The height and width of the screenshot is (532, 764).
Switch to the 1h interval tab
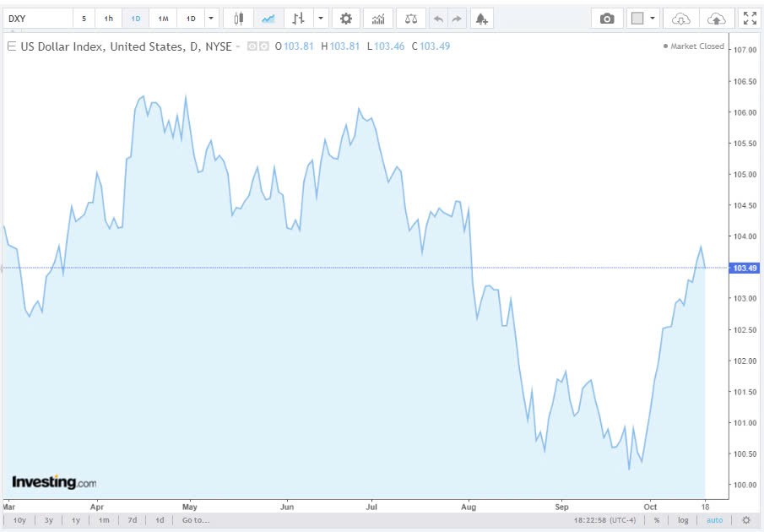tap(108, 18)
